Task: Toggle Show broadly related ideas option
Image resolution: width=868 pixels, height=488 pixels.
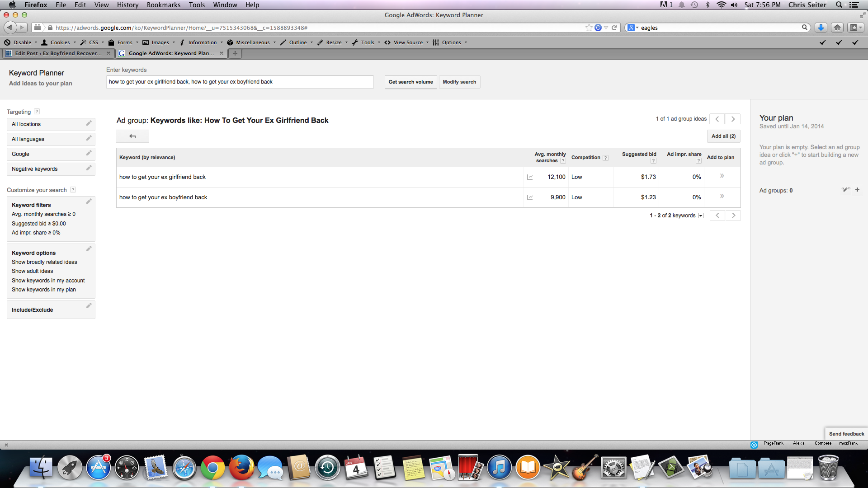Action: [44, 262]
